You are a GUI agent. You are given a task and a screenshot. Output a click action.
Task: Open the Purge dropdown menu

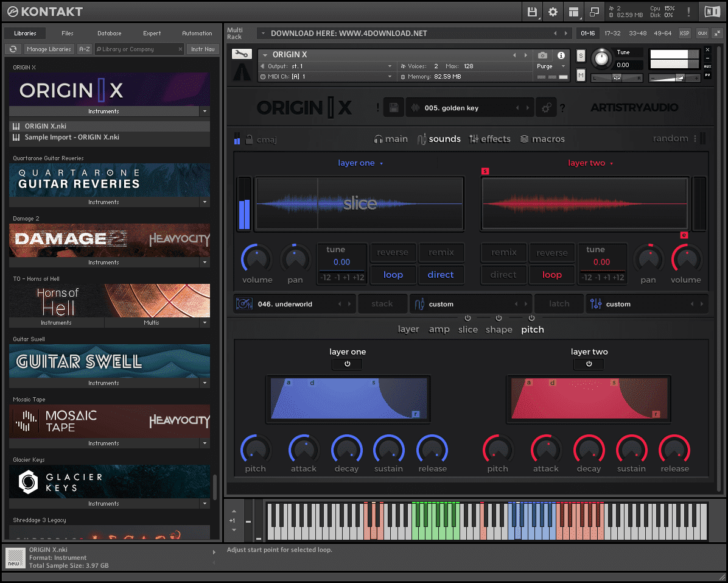pyautogui.click(x=551, y=66)
